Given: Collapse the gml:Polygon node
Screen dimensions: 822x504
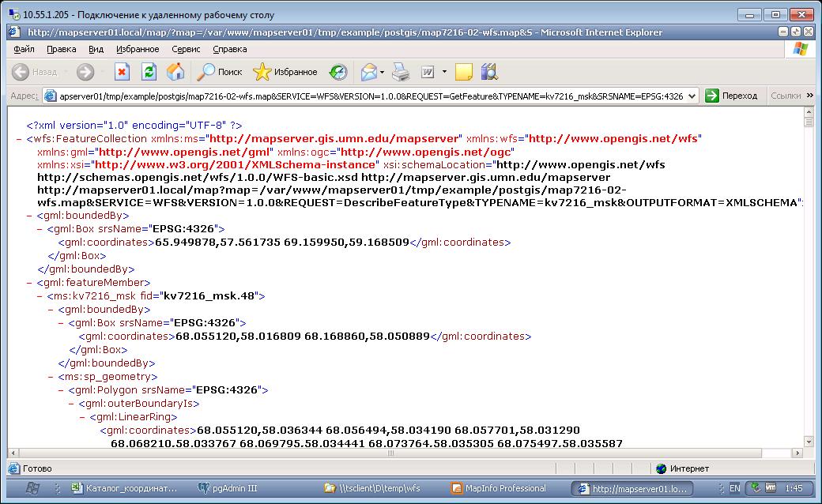Looking at the screenshot, I should 61,390.
